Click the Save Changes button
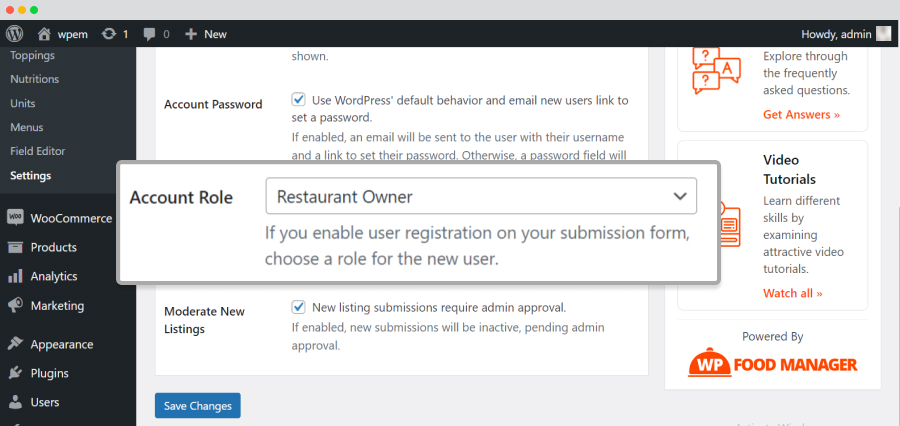The image size is (900, 426). (x=197, y=406)
